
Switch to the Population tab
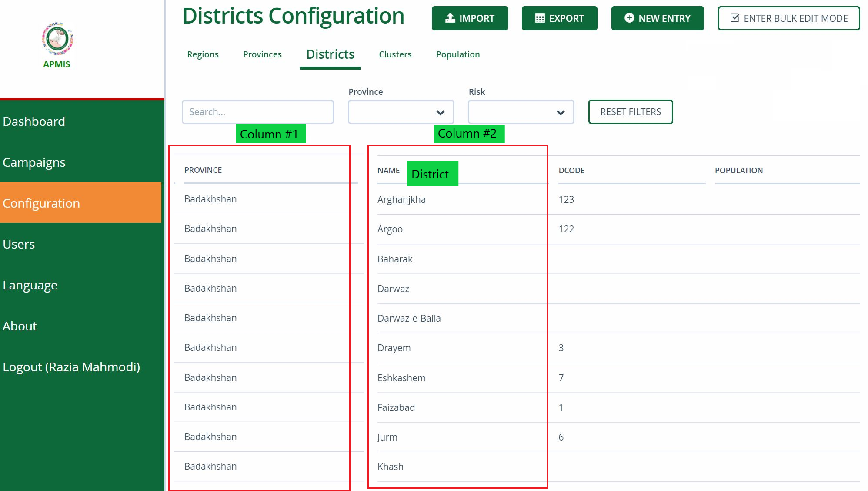click(x=457, y=54)
